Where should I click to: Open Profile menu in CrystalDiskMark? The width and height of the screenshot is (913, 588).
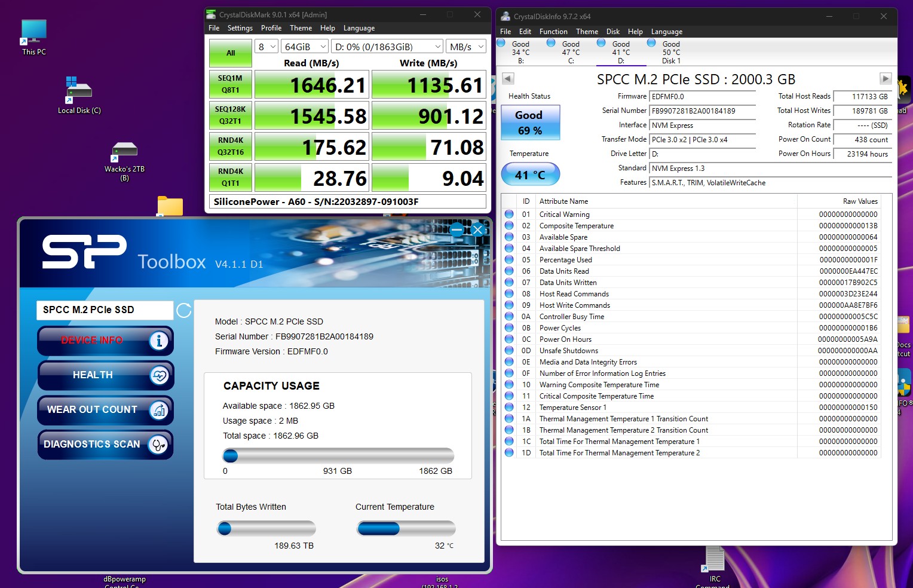[x=271, y=28]
